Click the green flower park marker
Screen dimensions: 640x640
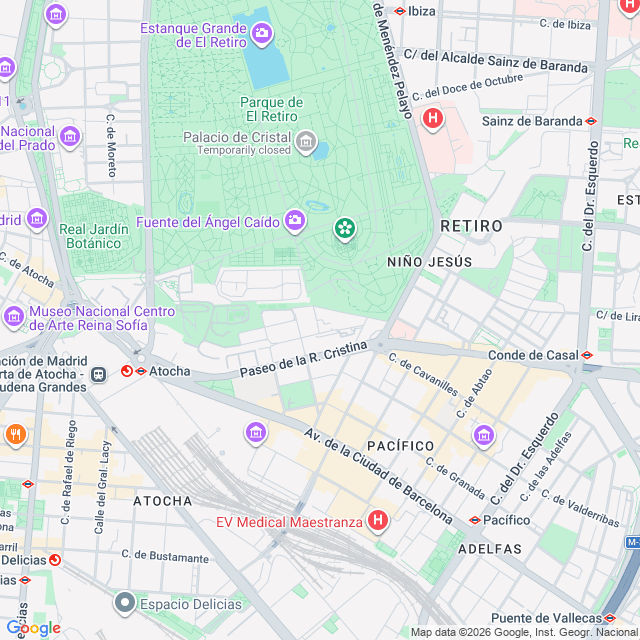(345, 229)
